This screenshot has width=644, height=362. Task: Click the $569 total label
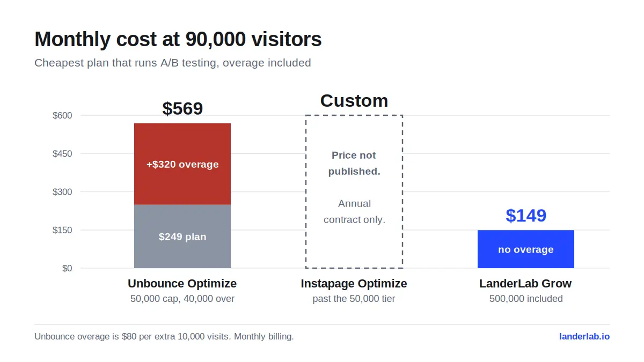tap(182, 108)
